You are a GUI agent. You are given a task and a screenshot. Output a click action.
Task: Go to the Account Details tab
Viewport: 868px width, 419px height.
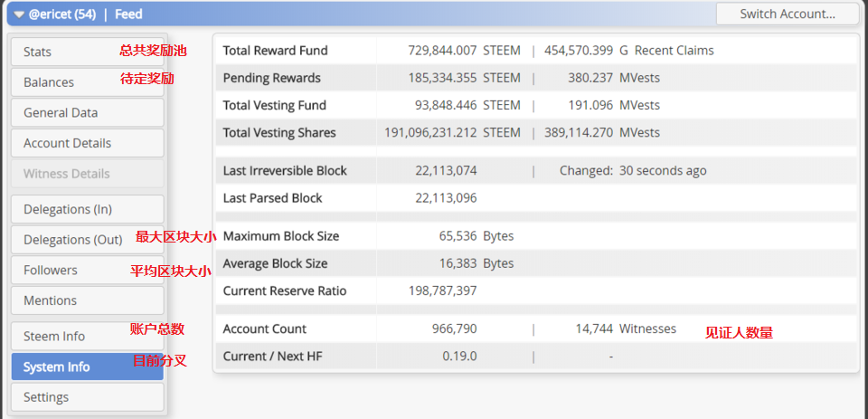click(87, 143)
